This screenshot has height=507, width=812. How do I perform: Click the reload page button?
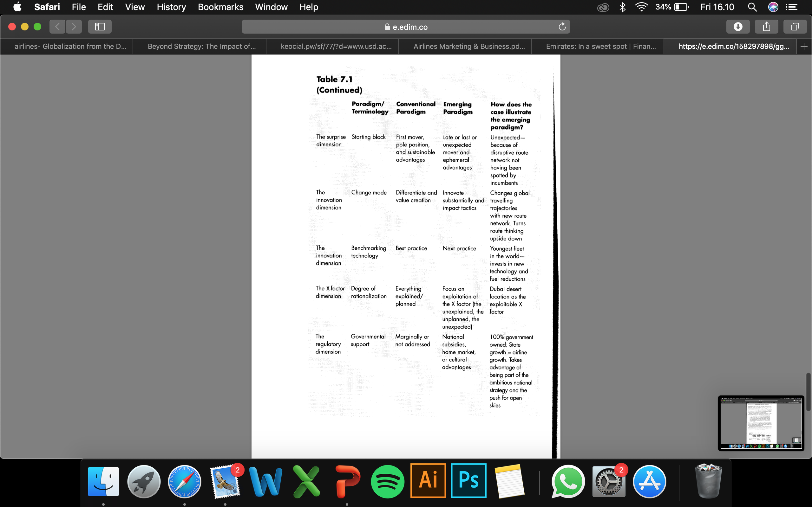click(561, 26)
